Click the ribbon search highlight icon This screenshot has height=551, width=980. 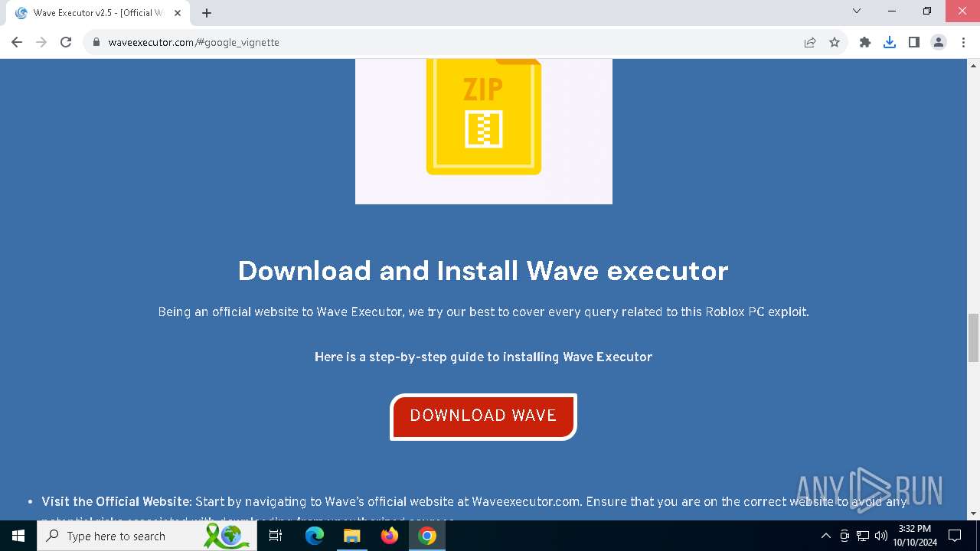(227, 536)
